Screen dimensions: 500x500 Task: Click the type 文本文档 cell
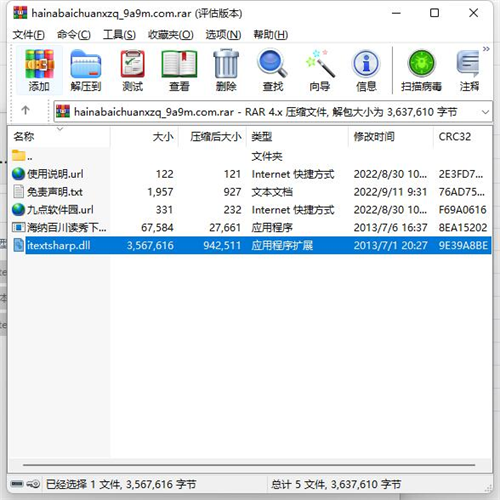pyautogui.click(x=272, y=192)
